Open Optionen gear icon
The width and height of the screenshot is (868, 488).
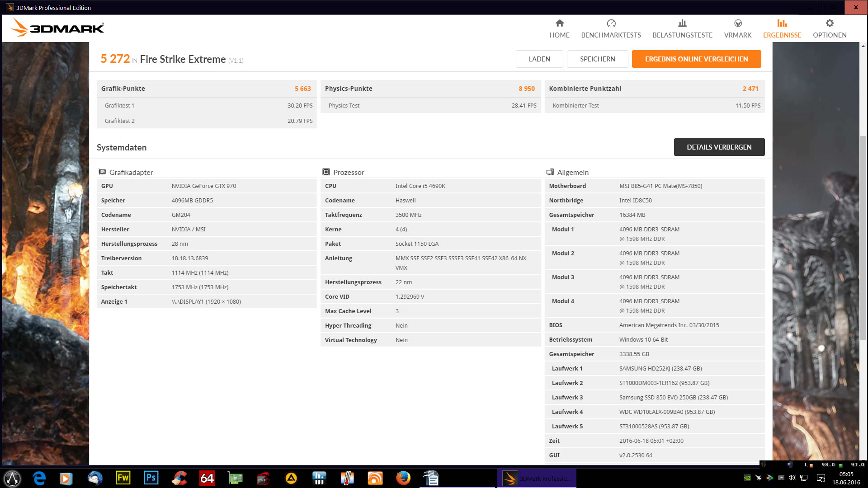point(829,23)
